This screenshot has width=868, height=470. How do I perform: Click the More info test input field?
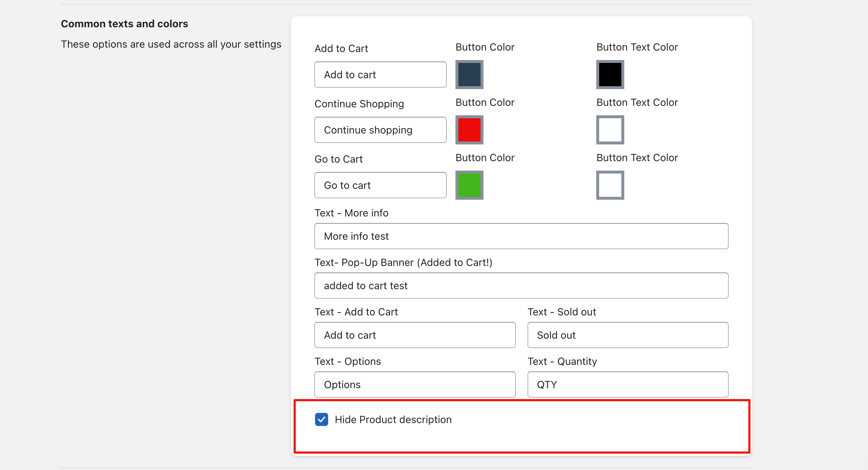[521, 236]
